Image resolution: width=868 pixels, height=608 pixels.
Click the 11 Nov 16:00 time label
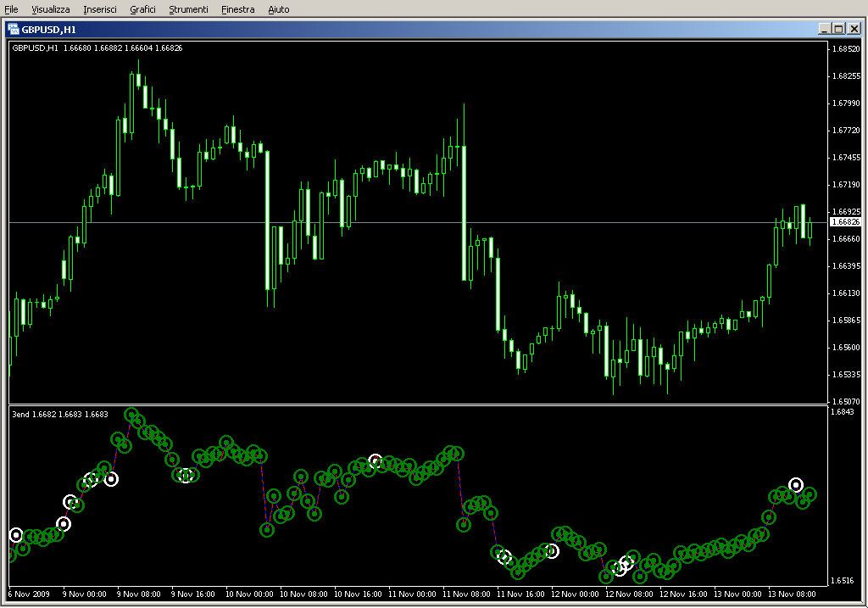pyautogui.click(x=520, y=594)
